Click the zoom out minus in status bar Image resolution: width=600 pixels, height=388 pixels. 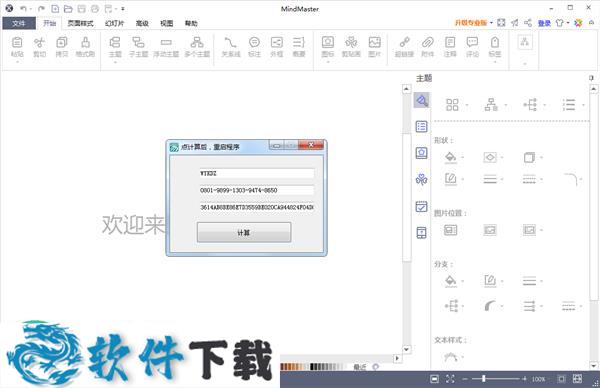465,379
